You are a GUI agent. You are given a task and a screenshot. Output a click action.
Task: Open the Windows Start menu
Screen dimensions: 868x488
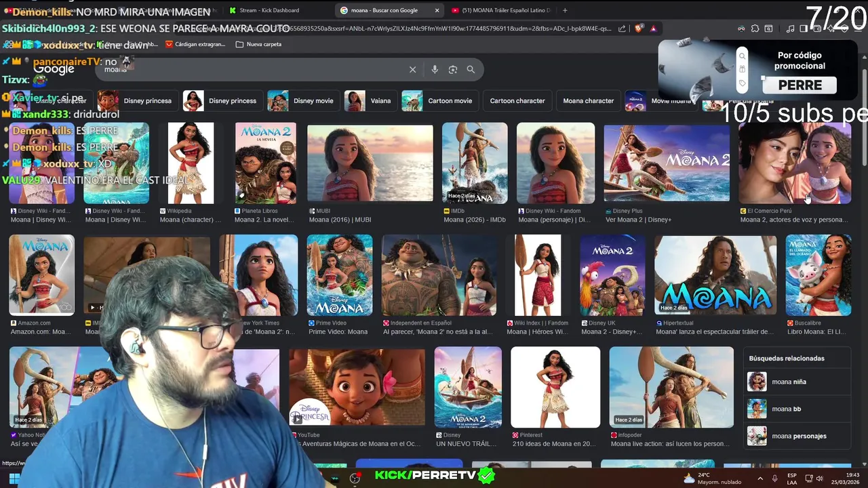(x=14, y=479)
